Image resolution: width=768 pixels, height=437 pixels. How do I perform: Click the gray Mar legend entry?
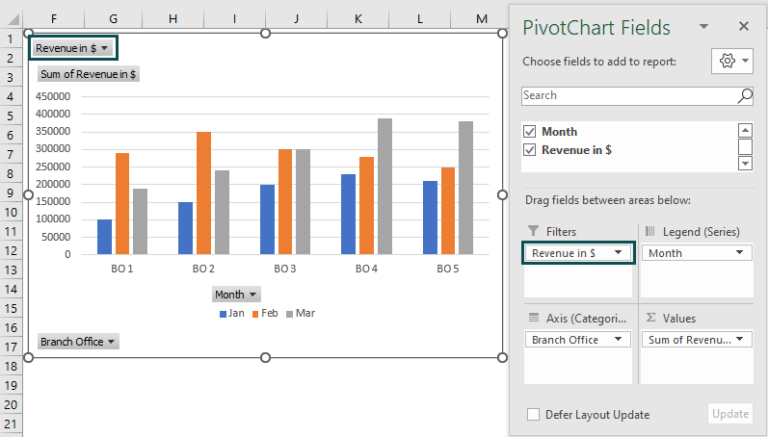coord(300,314)
